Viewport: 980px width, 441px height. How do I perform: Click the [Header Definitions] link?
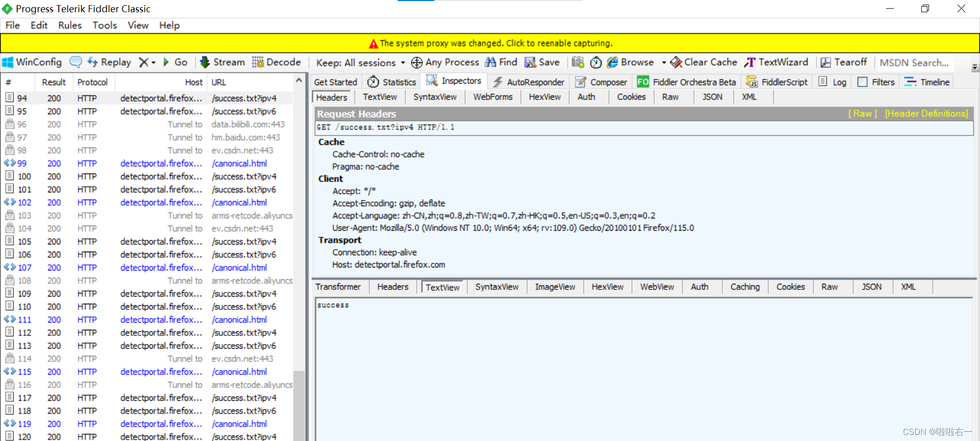(926, 114)
